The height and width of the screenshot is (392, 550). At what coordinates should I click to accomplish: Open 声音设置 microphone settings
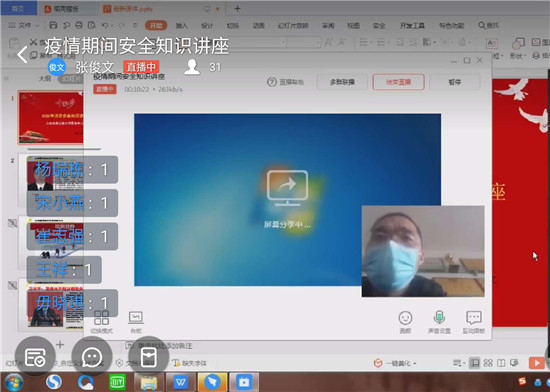tap(439, 322)
